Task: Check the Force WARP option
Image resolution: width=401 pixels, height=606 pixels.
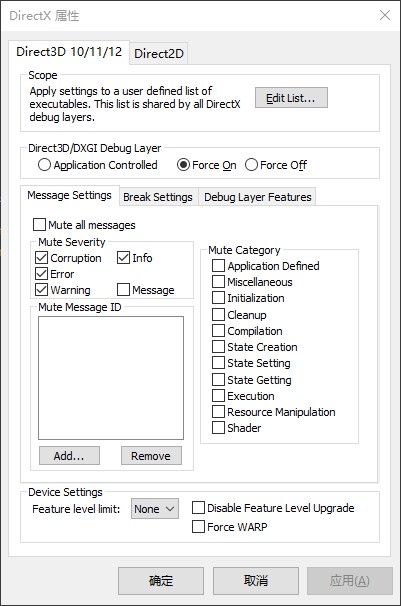Action: pos(229,527)
